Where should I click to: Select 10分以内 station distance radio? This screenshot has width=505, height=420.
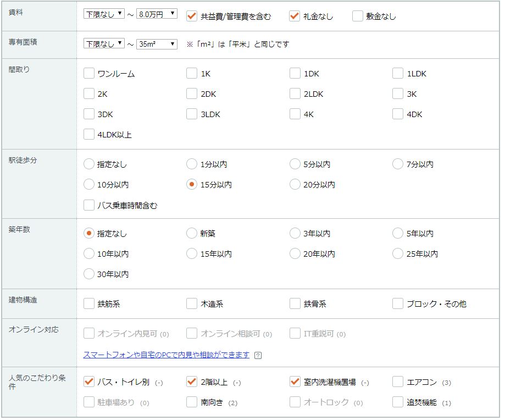point(89,185)
